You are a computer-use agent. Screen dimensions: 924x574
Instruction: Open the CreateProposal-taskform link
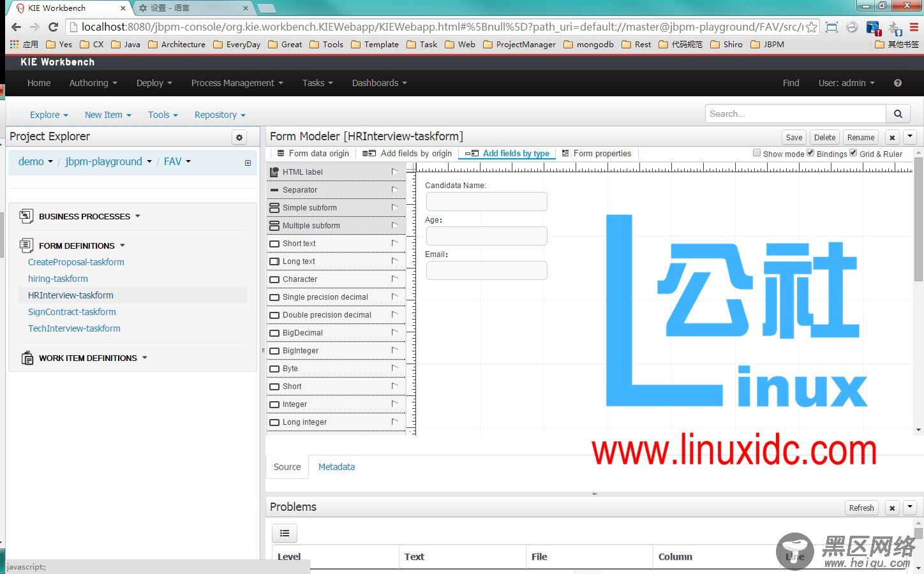[x=76, y=262]
